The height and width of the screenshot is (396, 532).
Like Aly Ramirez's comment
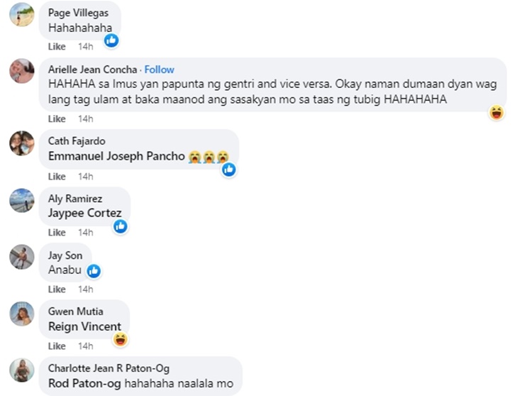click(x=57, y=233)
